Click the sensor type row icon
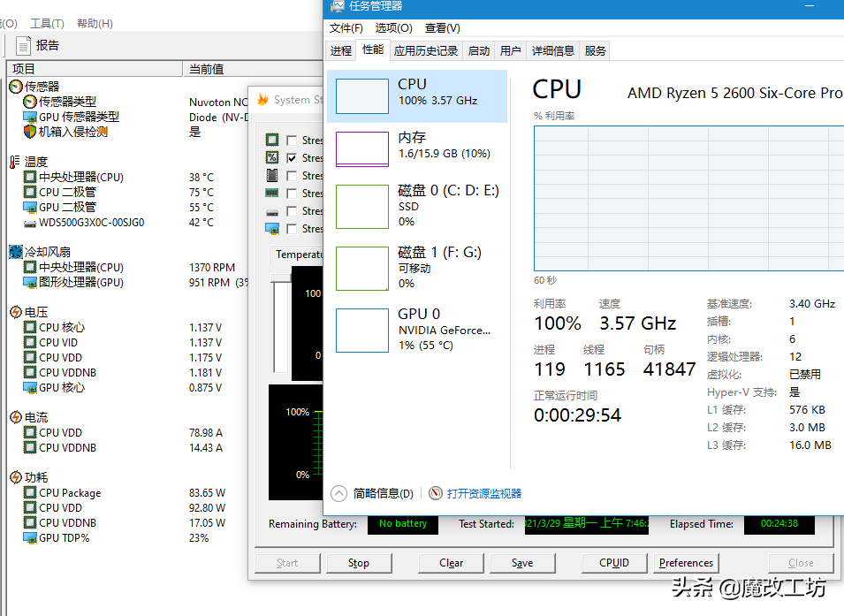Viewport: 844px width, 616px height. (x=30, y=102)
